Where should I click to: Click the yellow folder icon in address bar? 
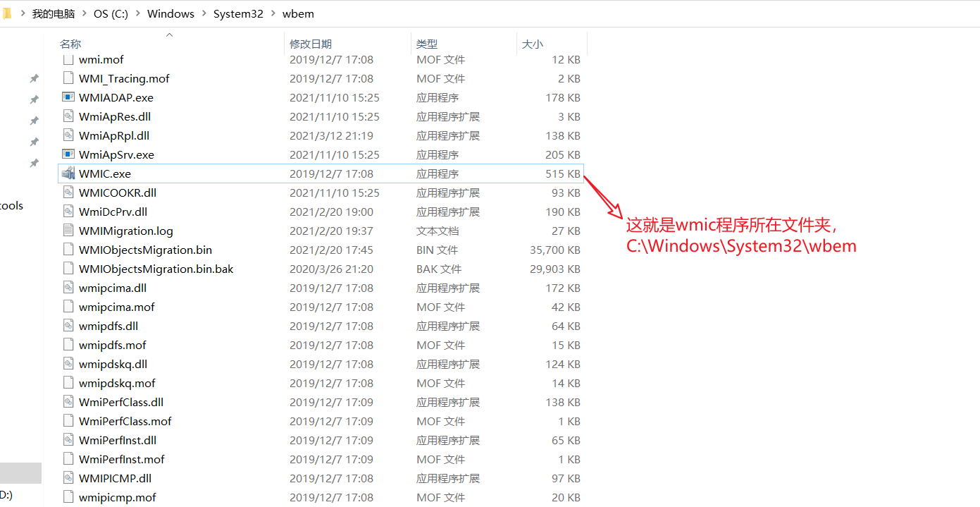7,13
